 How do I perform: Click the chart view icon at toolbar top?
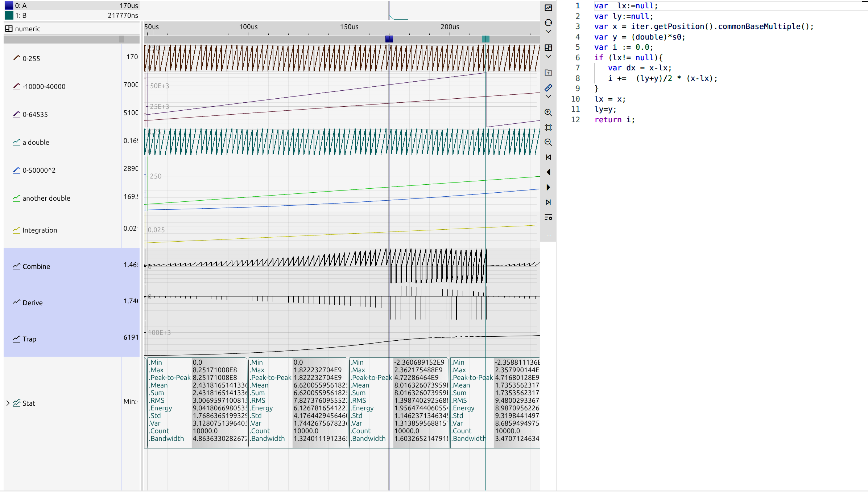click(548, 8)
